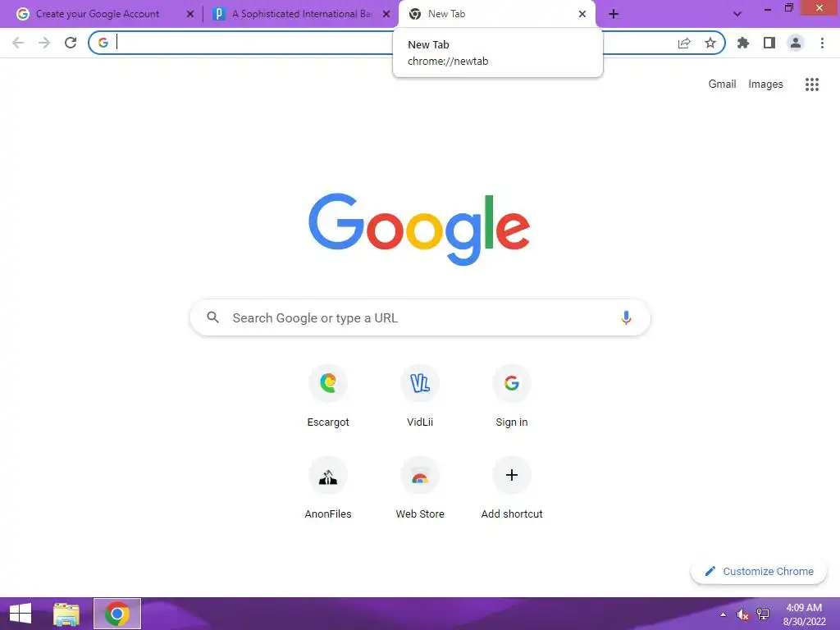Click the taskbar clock and date
The image size is (840, 630).
pyautogui.click(x=804, y=614)
